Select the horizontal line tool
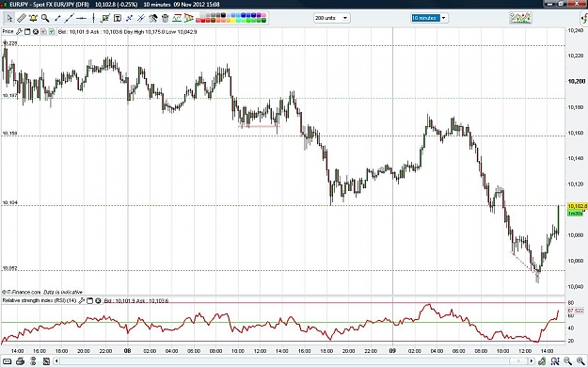This screenshot has height=368, width=588. tap(81, 18)
